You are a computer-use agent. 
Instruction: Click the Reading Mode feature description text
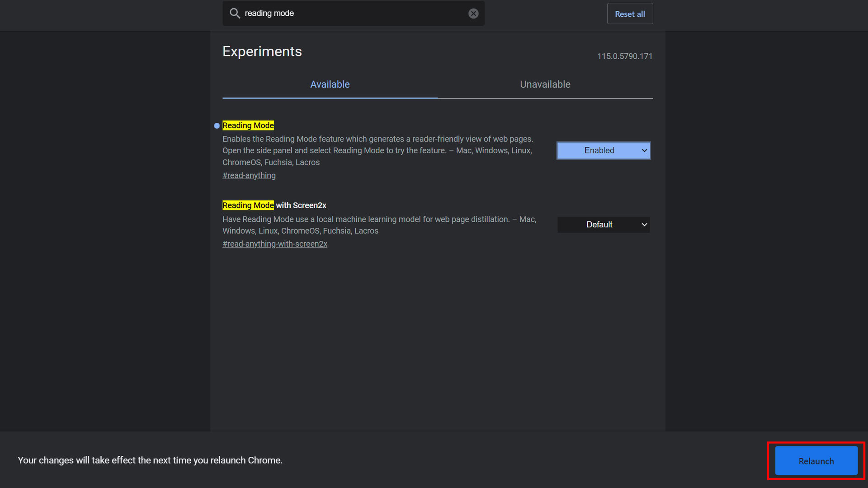[x=377, y=150]
